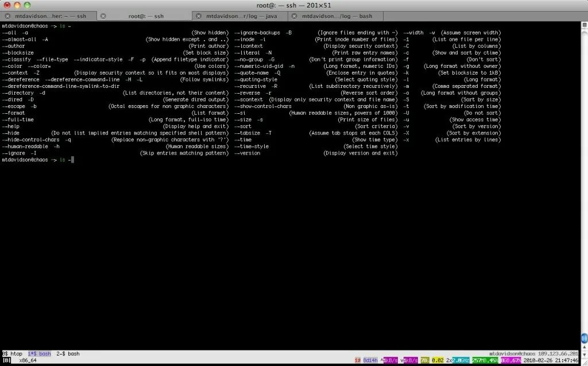This screenshot has height=366, width=588.
Task: Click the '--ignore-backups -B' option text
Action: [263, 33]
